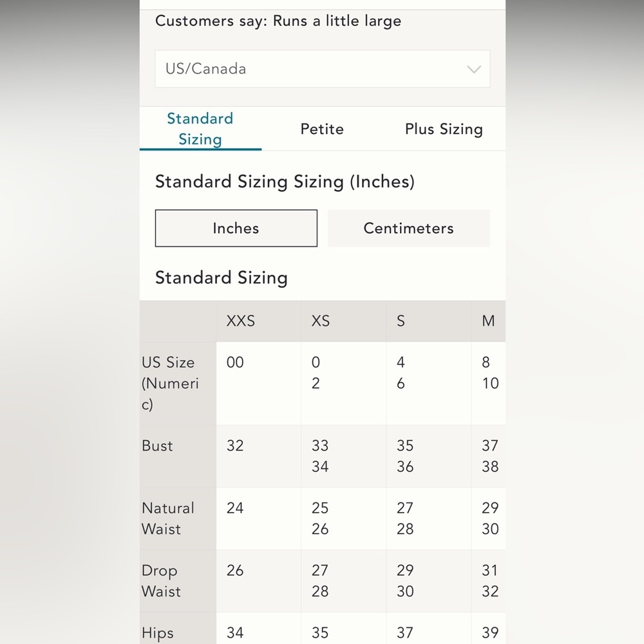The height and width of the screenshot is (644, 644).
Task: Click the chevron arrow in region selector
Action: (474, 70)
